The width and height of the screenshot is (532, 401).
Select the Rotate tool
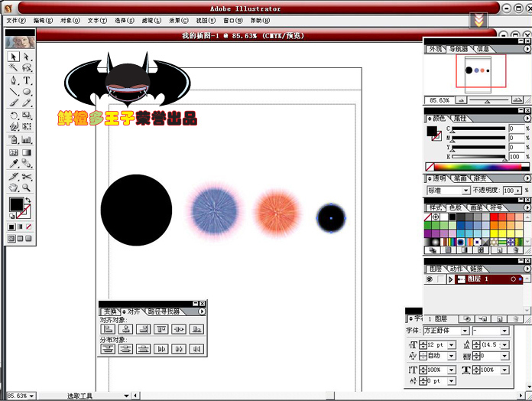(14, 116)
